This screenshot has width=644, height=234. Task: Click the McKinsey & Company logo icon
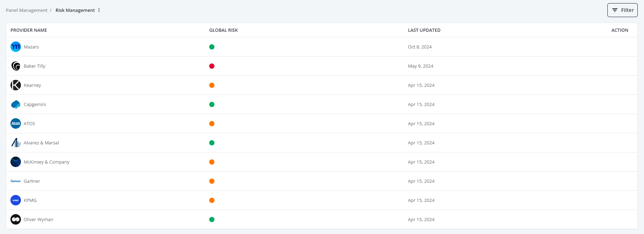click(x=16, y=162)
